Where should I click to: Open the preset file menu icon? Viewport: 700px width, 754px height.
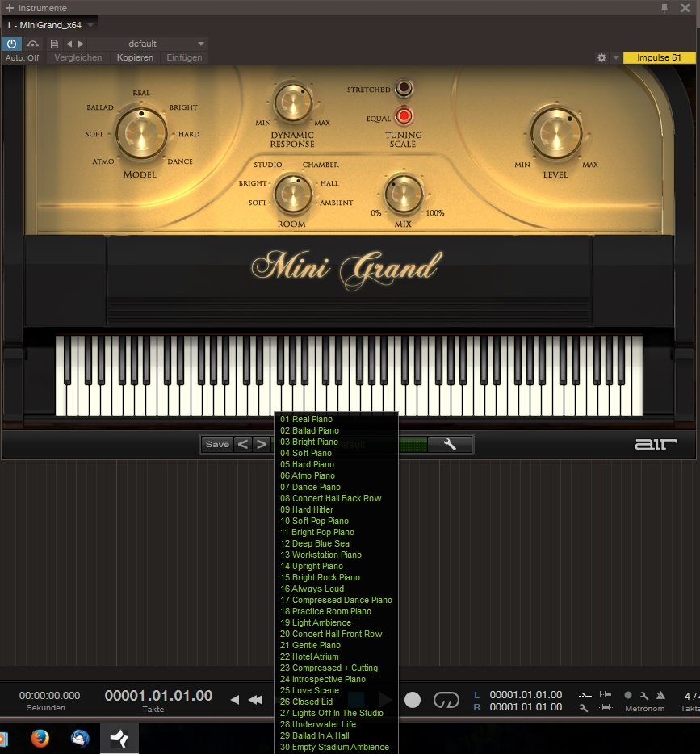[x=54, y=44]
